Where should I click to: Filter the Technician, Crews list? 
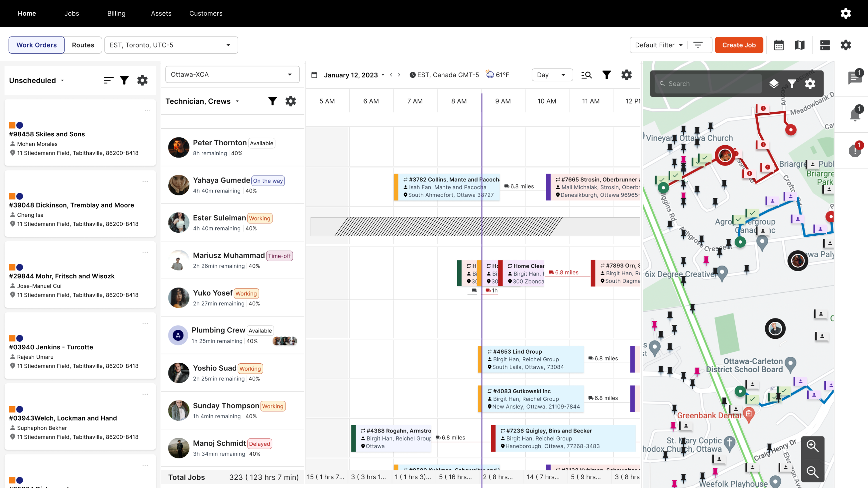point(272,101)
